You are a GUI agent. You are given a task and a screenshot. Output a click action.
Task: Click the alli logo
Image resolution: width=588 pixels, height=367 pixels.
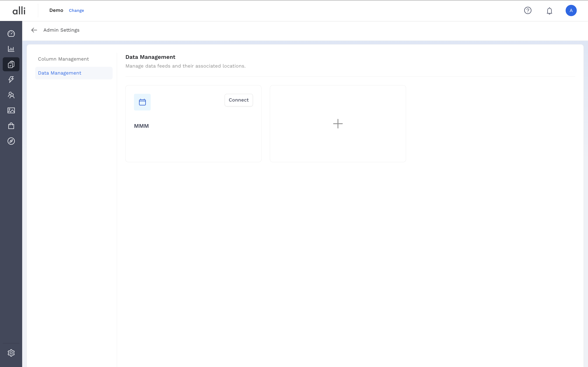tap(19, 10)
